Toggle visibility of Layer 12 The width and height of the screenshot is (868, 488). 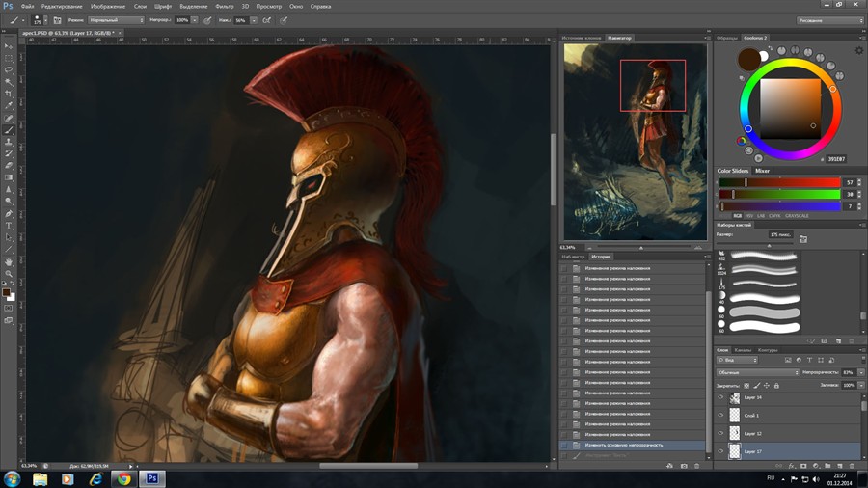[x=720, y=433]
